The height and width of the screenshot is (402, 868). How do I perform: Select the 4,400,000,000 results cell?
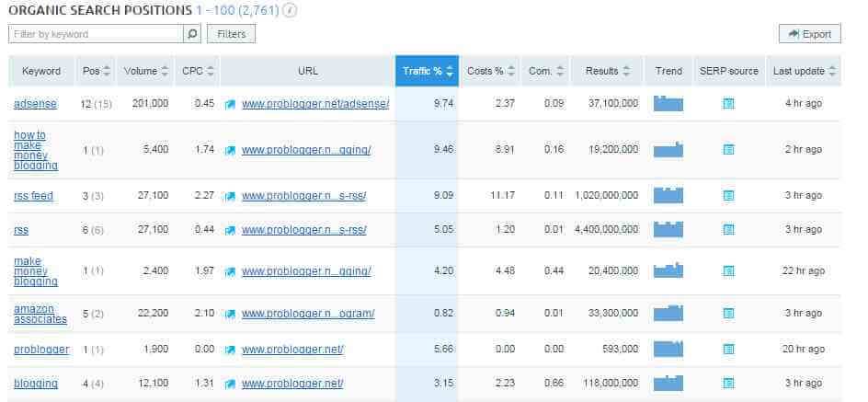[x=606, y=229]
